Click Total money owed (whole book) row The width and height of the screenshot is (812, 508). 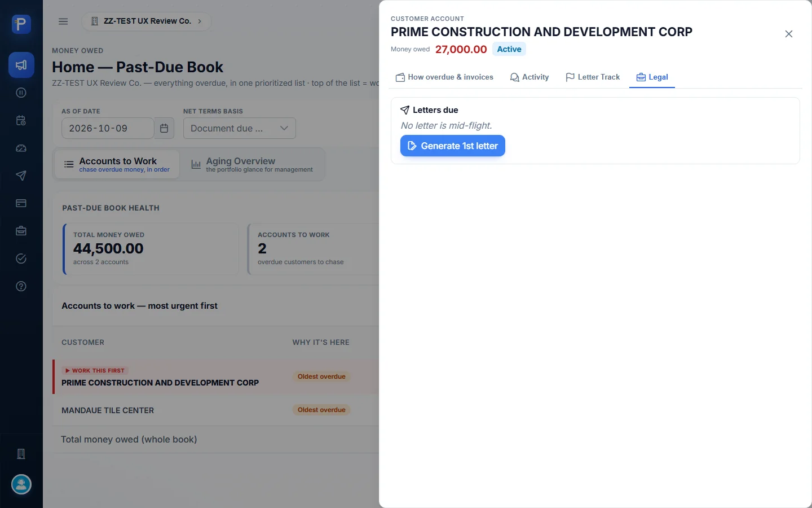point(217,439)
